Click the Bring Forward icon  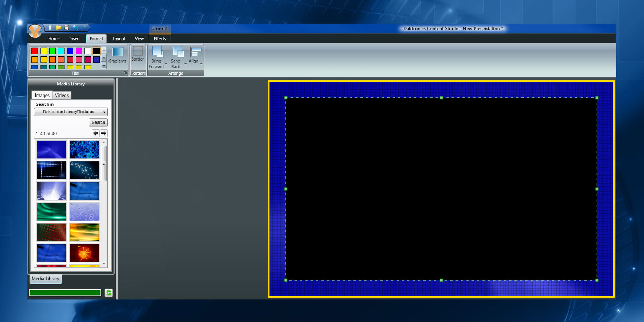[157, 52]
